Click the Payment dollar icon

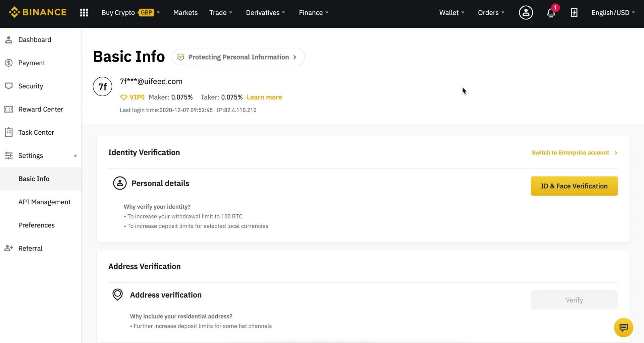pyautogui.click(x=9, y=63)
